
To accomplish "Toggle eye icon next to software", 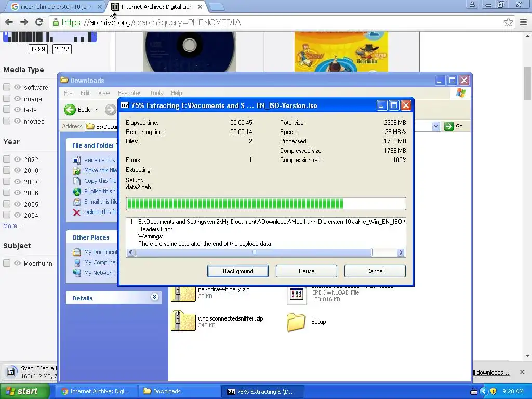I will [17, 87].
